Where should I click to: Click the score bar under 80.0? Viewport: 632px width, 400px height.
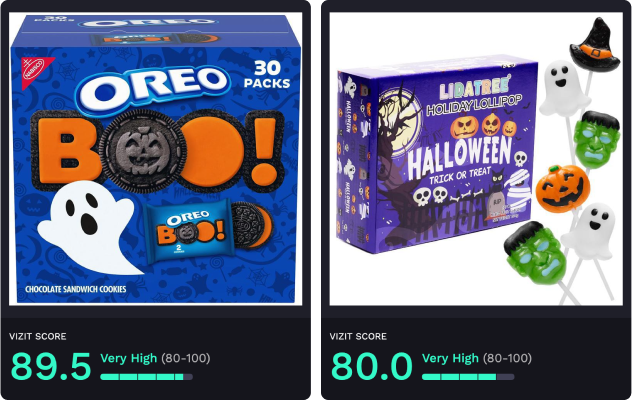468,377
